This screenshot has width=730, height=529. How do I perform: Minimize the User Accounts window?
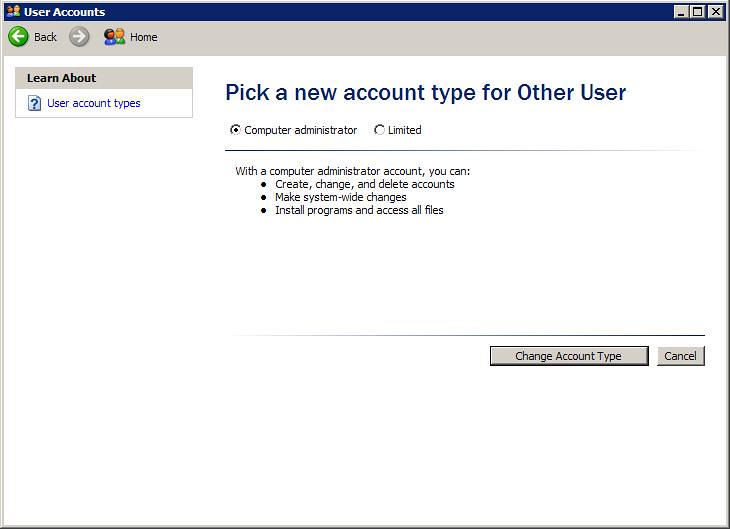[681, 12]
